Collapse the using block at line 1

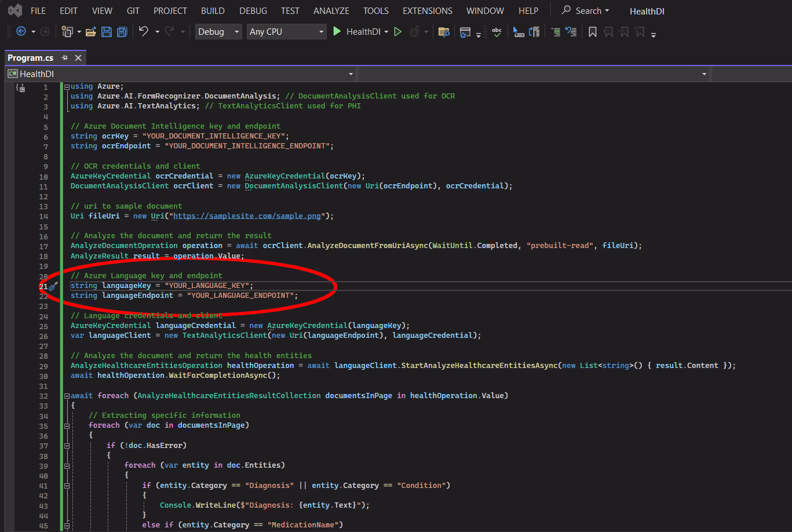click(67, 86)
